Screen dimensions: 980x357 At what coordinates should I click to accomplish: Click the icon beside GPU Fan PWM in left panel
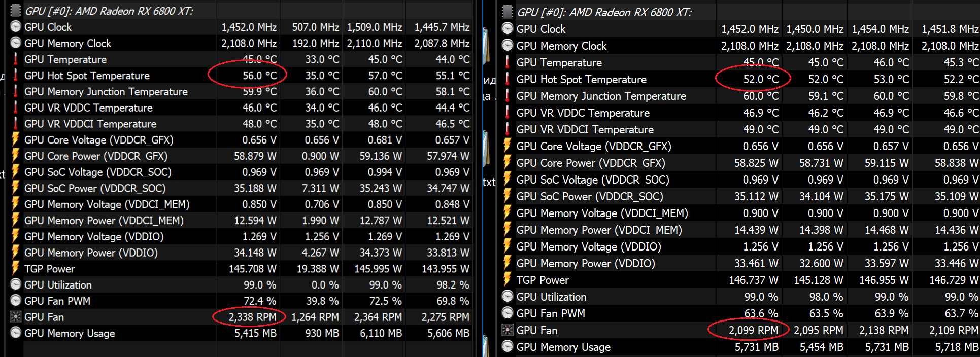16,301
